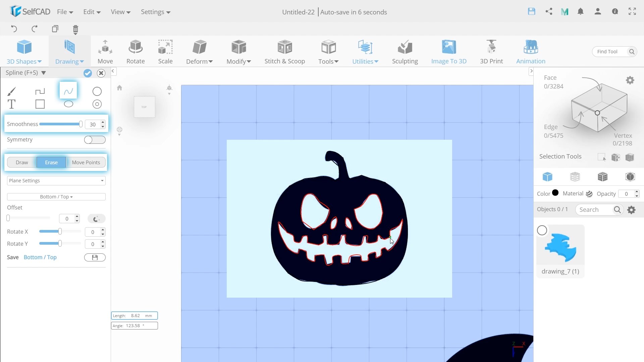Open the File menu
Image resolution: width=644 pixels, height=362 pixels.
[65, 12]
